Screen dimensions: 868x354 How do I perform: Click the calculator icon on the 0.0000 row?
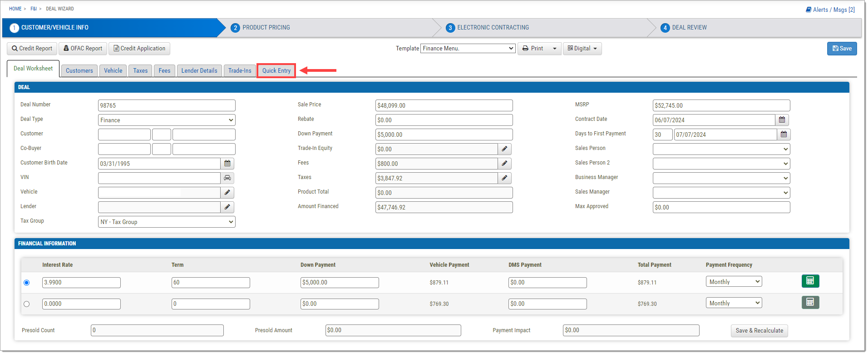coord(810,302)
